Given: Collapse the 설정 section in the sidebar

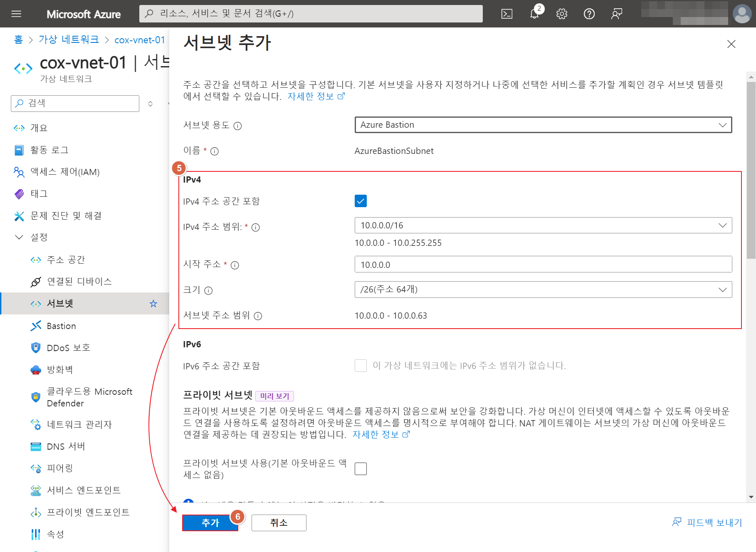Looking at the screenshot, I should pyautogui.click(x=19, y=237).
